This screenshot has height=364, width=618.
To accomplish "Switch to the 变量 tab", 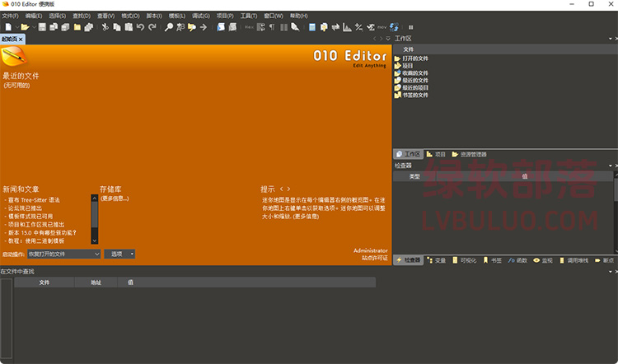I will (x=436, y=260).
